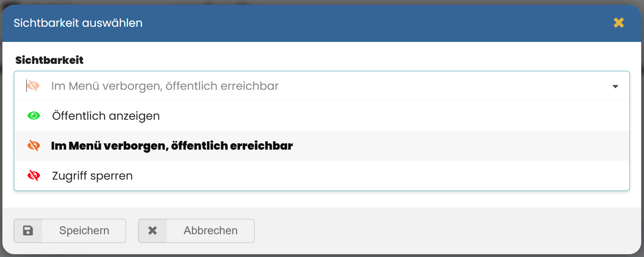Viewport: 644px width, 257px height.
Task: Click the floppy disk save icon
Action: point(28,231)
